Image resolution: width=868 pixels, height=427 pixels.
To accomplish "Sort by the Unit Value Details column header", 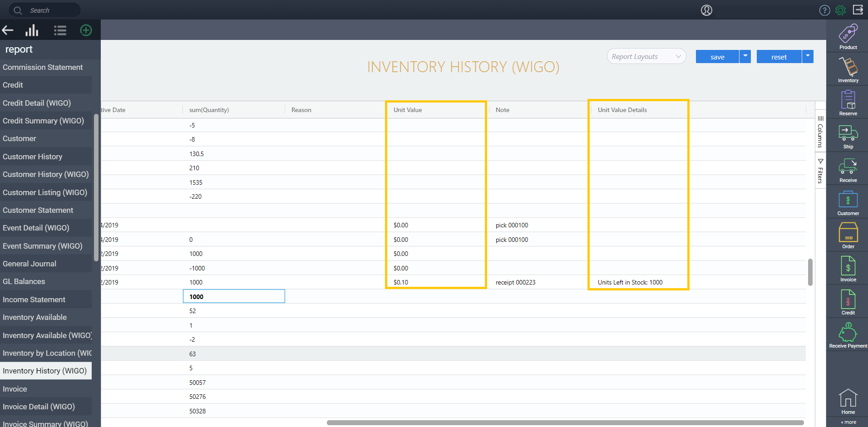I will [x=622, y=110].
